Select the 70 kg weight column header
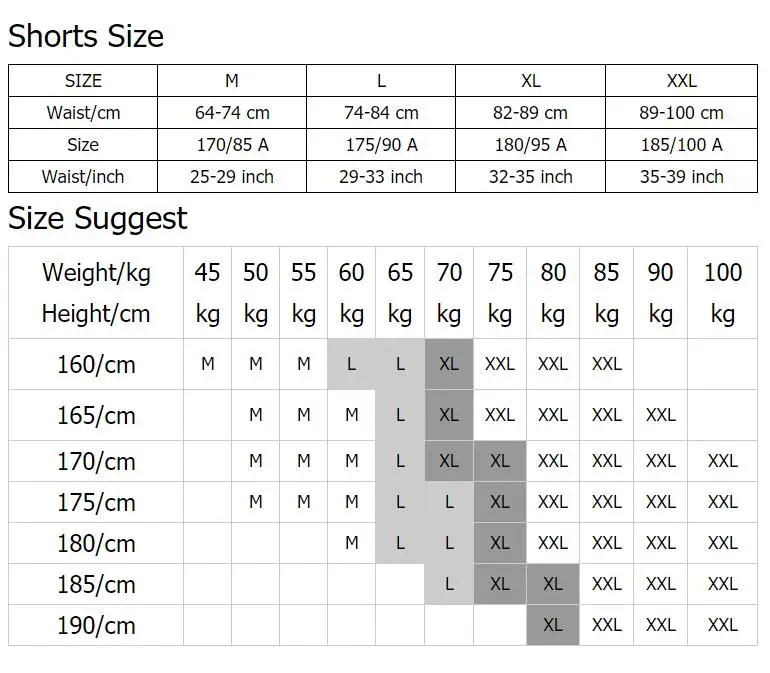The image size is (770, 673). 449,293
